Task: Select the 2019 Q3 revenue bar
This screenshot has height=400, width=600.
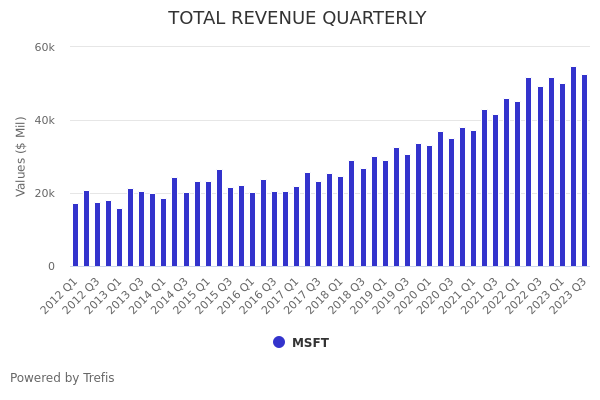Action: (x=407, y=211)
